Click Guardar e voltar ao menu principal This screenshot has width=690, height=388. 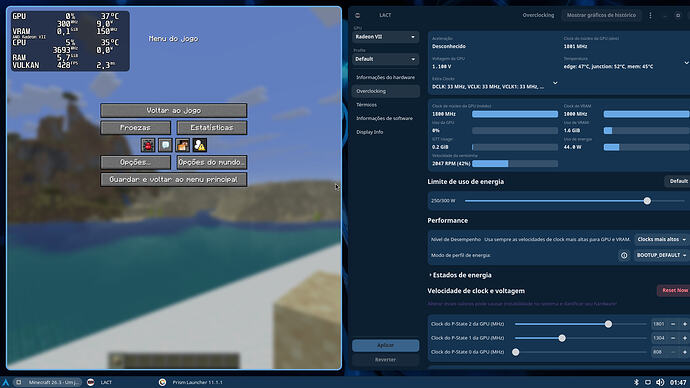click(x=174, y=179)
